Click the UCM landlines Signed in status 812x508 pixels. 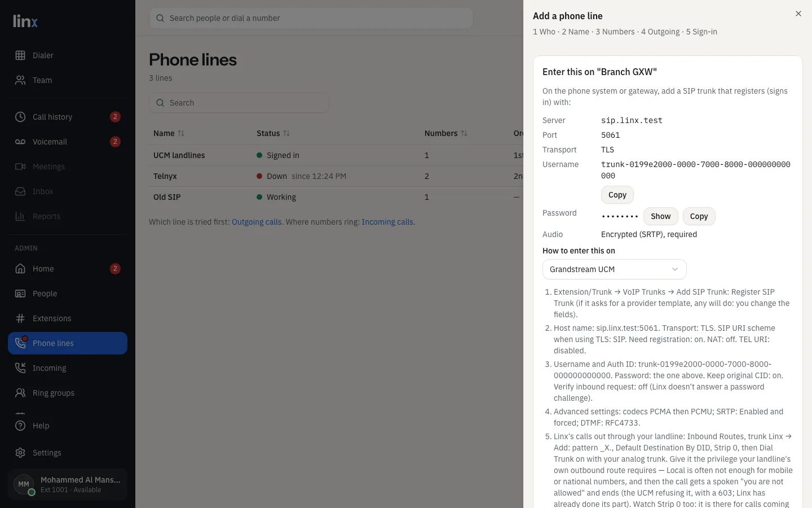pos(278,155)
